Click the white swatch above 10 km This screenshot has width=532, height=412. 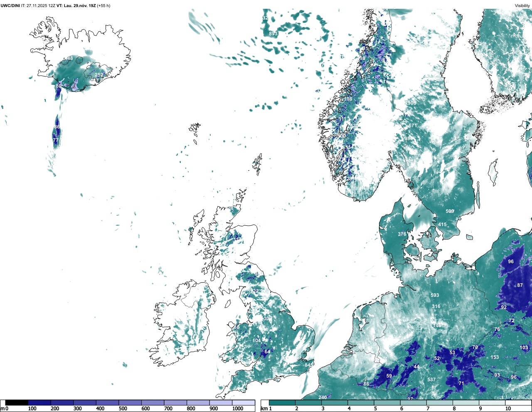pos(519,402)
